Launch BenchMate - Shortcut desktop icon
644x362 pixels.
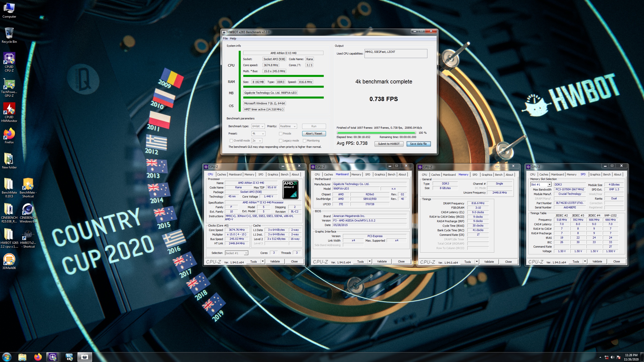pyautogui.click(x=28, y=188)
